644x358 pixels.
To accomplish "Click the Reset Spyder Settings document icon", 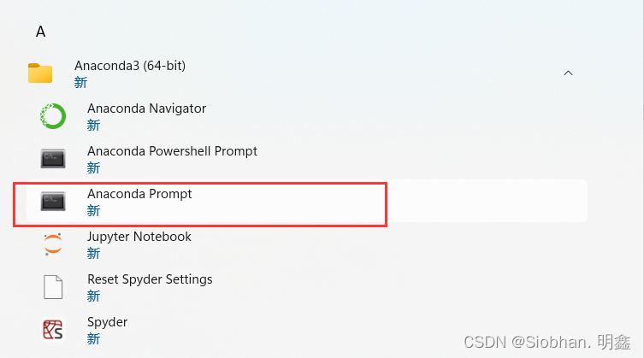I will coord(53,287).
